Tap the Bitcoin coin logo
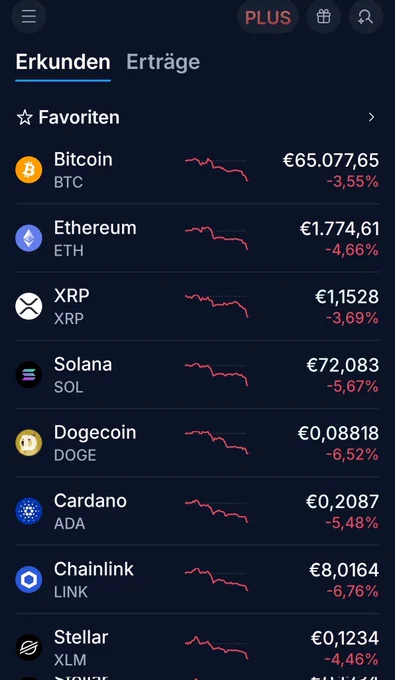The width and height of the screenshot is (395, 680). 29,170
